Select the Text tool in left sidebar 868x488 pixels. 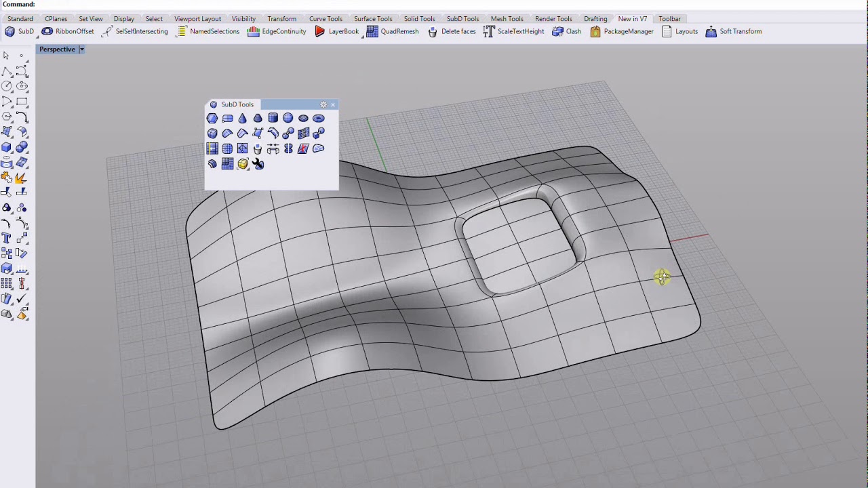pos(7,238)
